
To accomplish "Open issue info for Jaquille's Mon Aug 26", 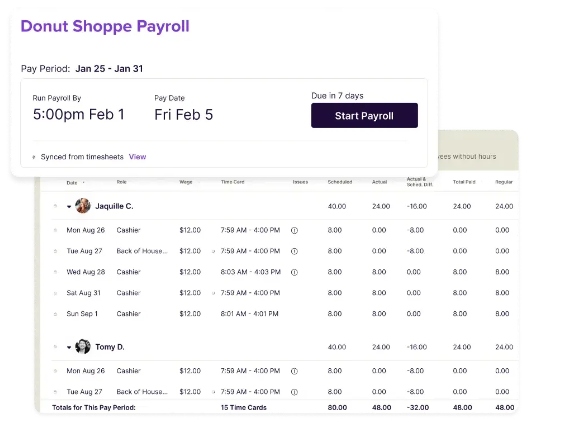I will 295,230.
